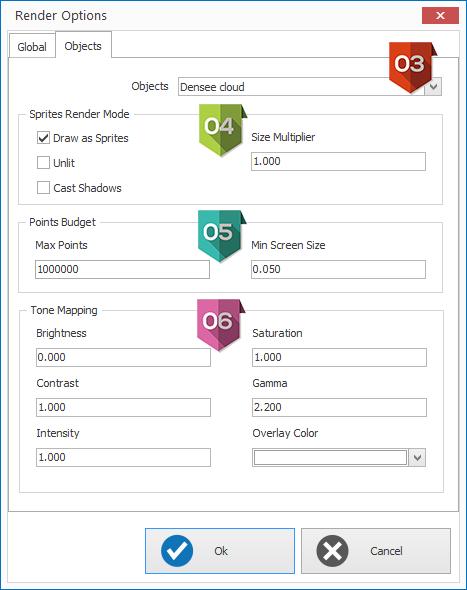Open the Overlay Color dropdown arrow

click(x=417, y=458)
